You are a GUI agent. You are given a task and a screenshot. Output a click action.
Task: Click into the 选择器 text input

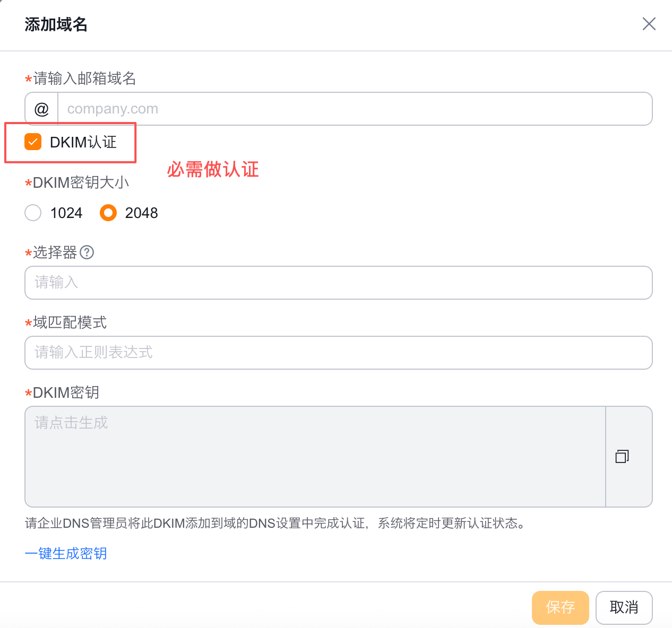click(338, 283)
